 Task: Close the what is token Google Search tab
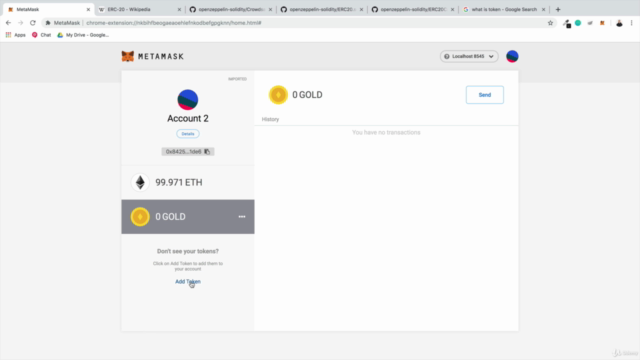point(543,9)
